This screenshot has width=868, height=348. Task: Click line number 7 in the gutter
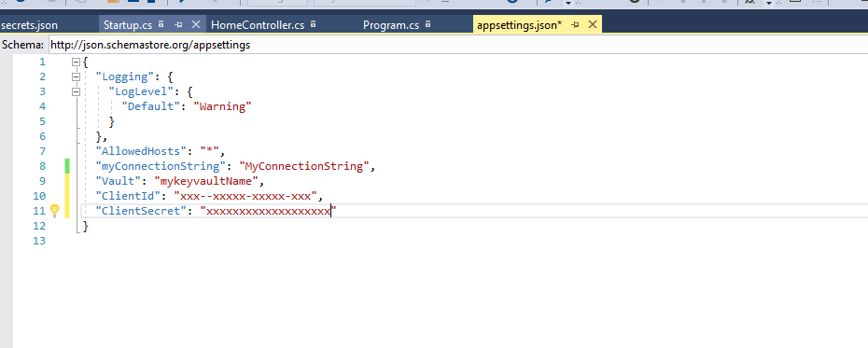click(43, 151)
